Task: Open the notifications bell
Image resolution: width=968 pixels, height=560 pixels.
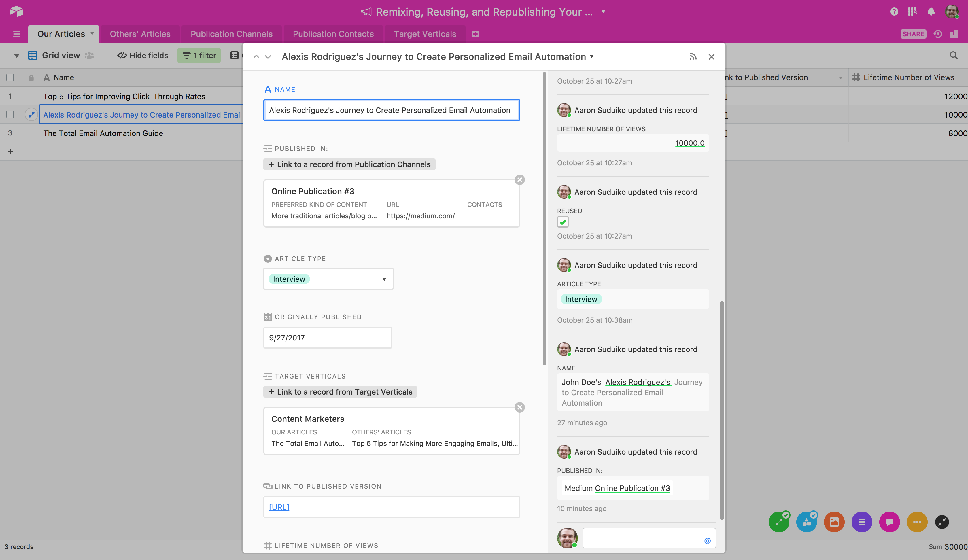Action: (931, 12)
